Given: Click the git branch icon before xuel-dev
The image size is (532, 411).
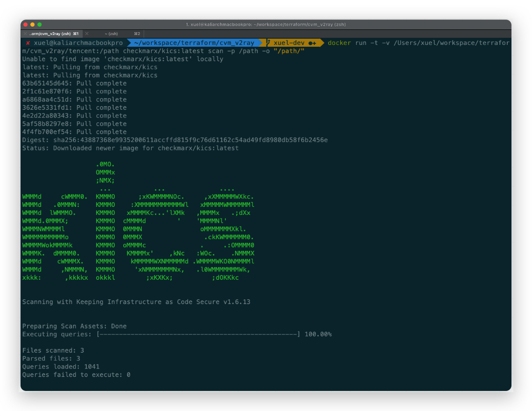Looking at the screenshot, I should click(268, 43).
